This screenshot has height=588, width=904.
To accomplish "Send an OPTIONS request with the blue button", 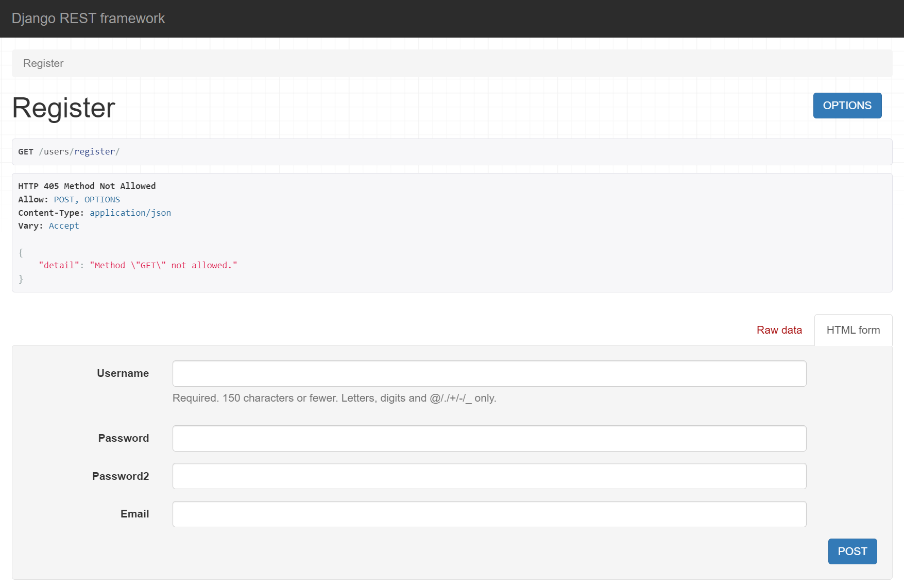I will [x=847, y=106].
